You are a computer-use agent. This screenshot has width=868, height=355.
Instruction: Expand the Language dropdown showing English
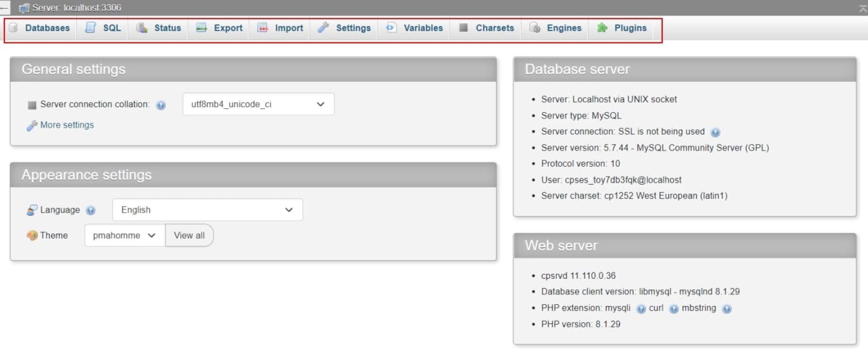208,210
